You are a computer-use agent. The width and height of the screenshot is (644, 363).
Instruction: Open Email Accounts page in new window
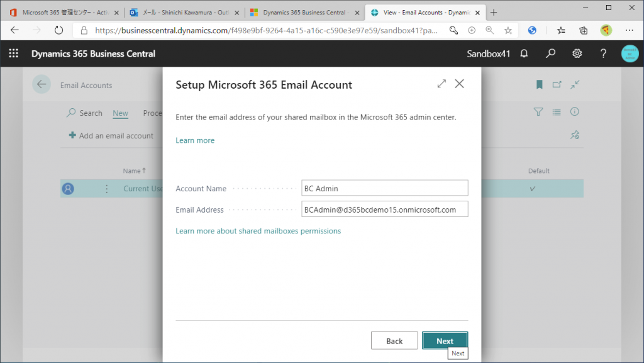pos(557,84)
